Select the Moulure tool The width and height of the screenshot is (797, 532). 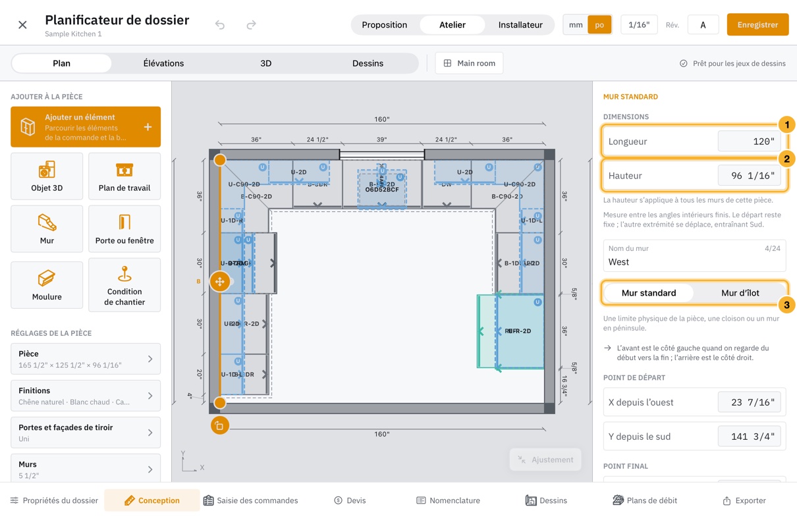[47, 284]
